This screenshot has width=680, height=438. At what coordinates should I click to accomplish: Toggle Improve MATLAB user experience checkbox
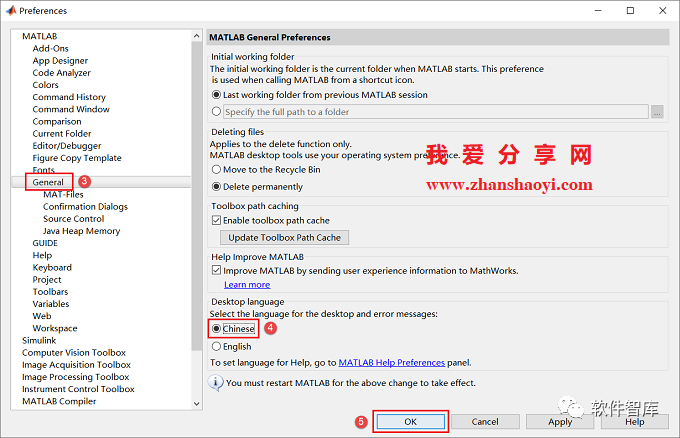coord(216,271)
